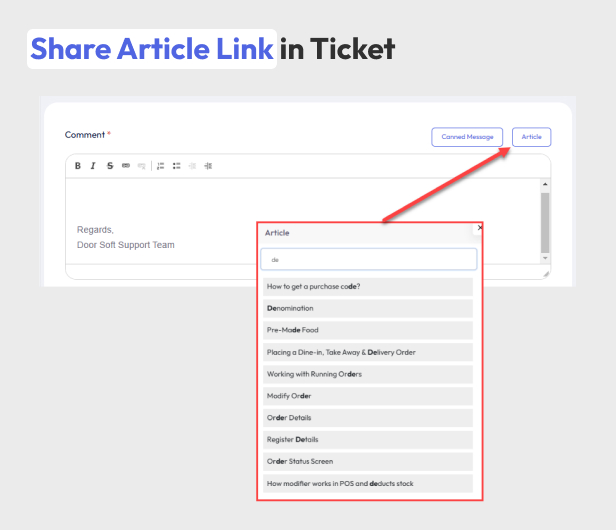Click the greyed remove-link toolbar icon

coord(141,166)
